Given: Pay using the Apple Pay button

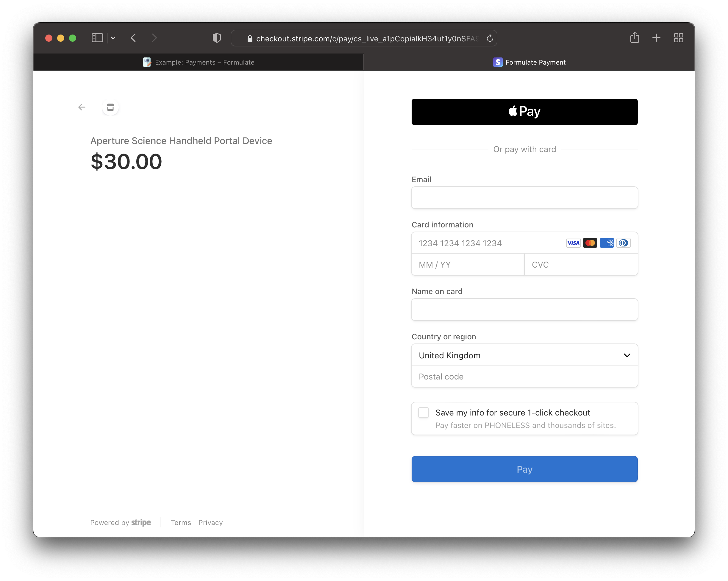Looking at the screenshot, I should [x=524, y=112].
